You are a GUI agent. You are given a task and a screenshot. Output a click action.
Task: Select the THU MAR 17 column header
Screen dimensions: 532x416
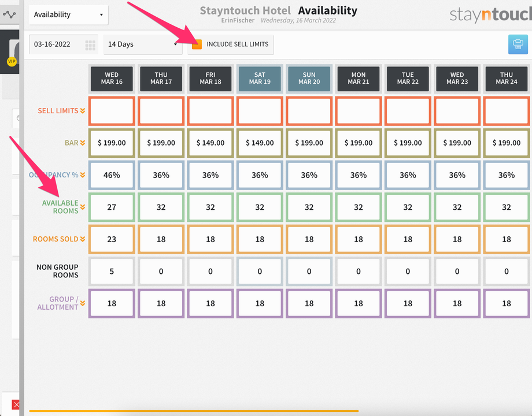(161, 79)
